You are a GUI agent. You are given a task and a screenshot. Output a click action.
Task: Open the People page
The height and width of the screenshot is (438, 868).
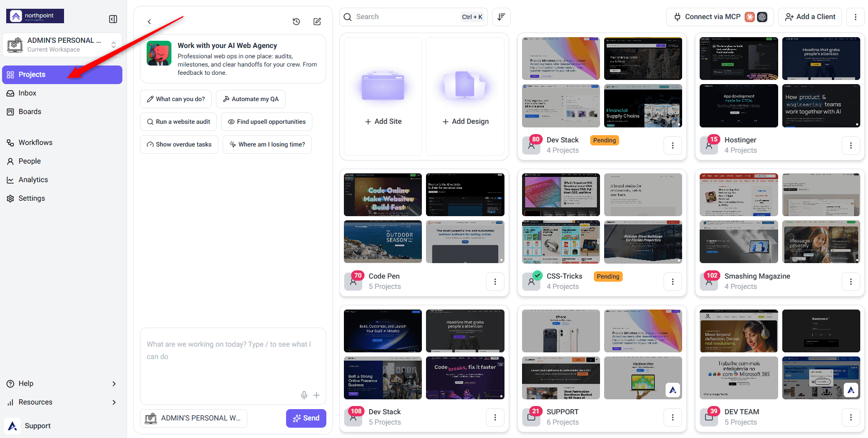pos(62,161)
